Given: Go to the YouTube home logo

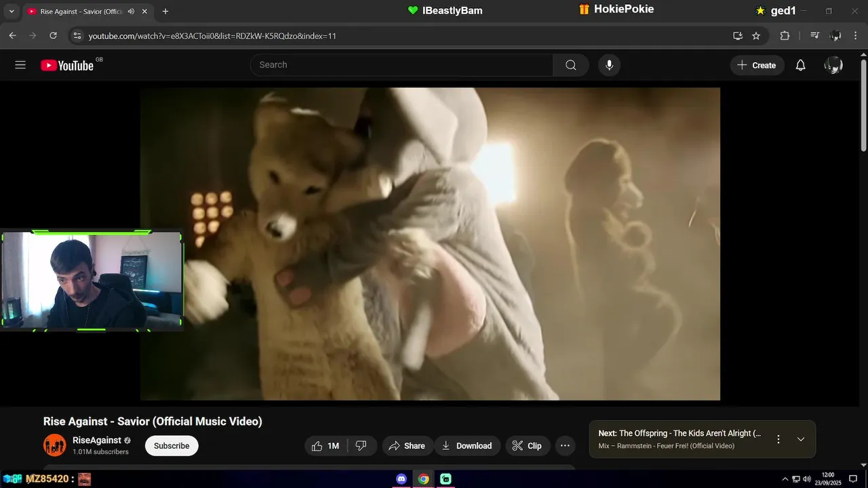Looking at the screenshot, I should click(x=66, y=65).
